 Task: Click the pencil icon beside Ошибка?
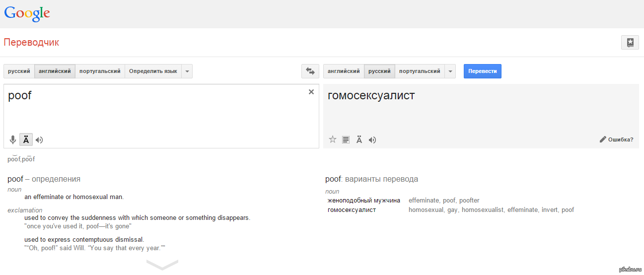(603, 139)
